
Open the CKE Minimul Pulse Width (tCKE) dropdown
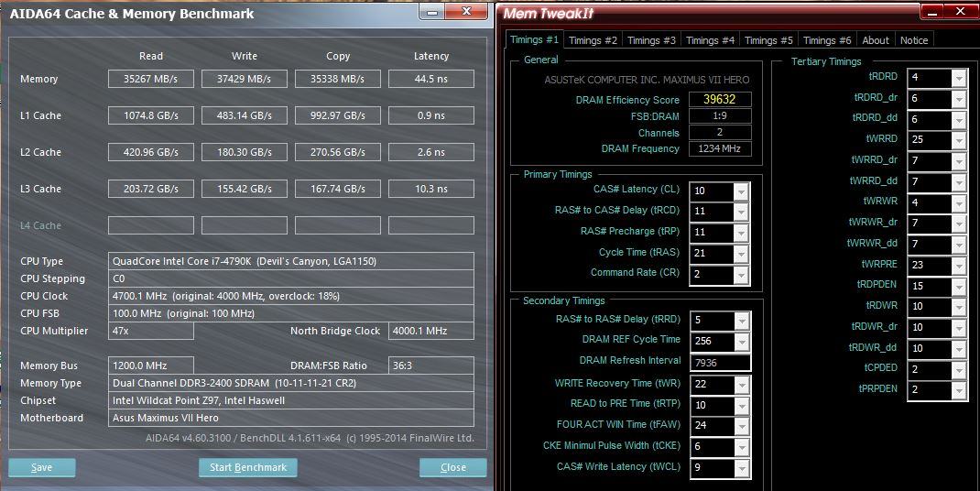tap(741, 447)
